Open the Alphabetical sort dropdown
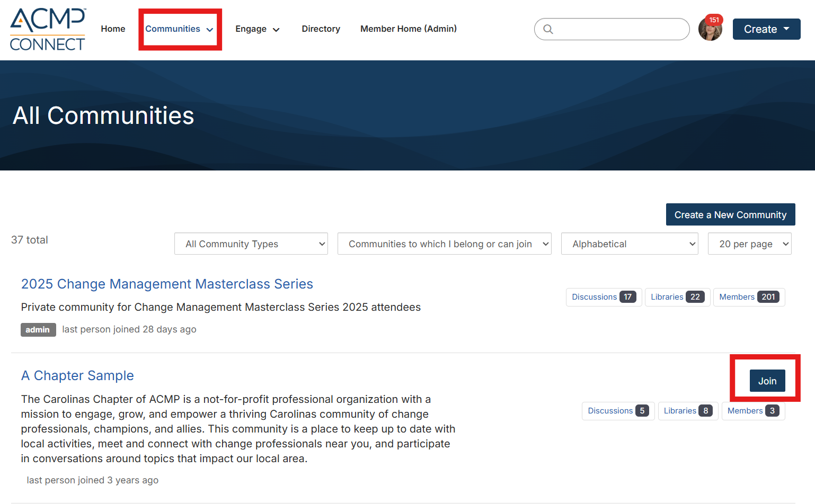The image size is (815, 504). [x=630, y=244]
